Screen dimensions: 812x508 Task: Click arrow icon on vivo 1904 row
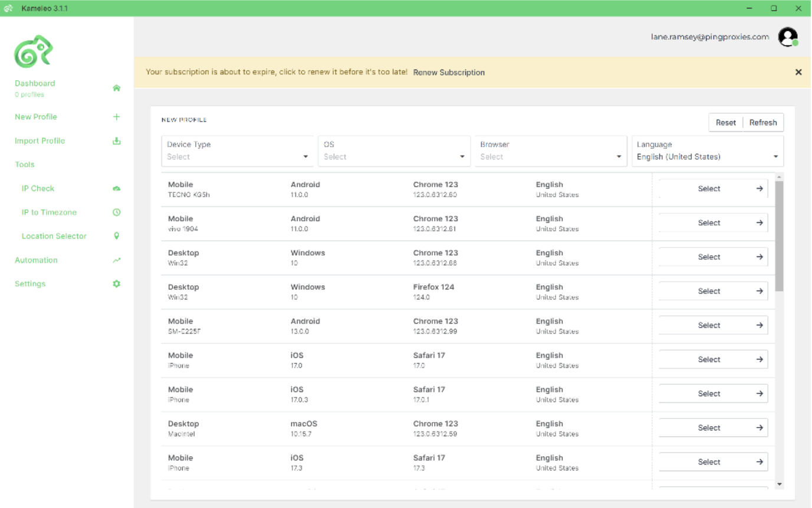pyautogui.click(x=760, y=223)
